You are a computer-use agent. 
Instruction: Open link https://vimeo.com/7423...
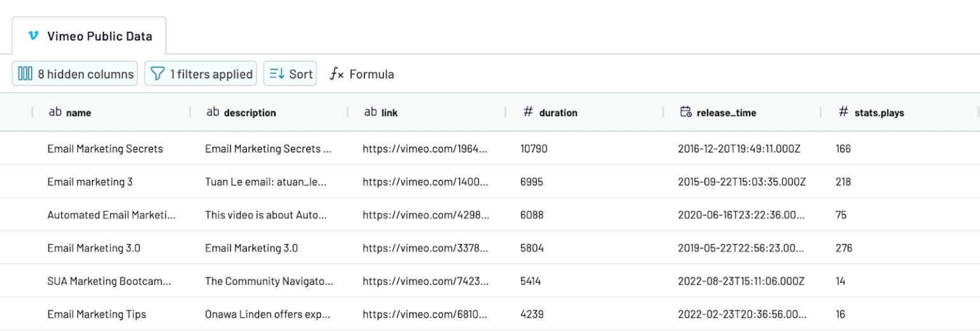(426, 281)
